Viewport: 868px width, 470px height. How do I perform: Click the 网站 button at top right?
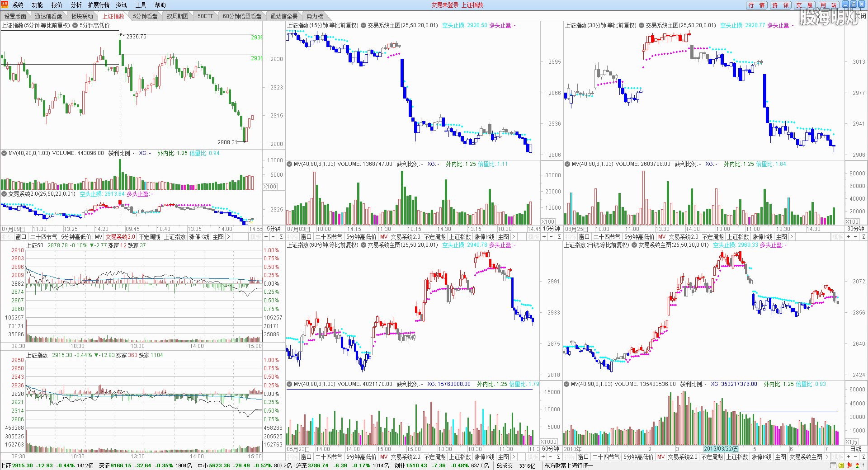828,5
